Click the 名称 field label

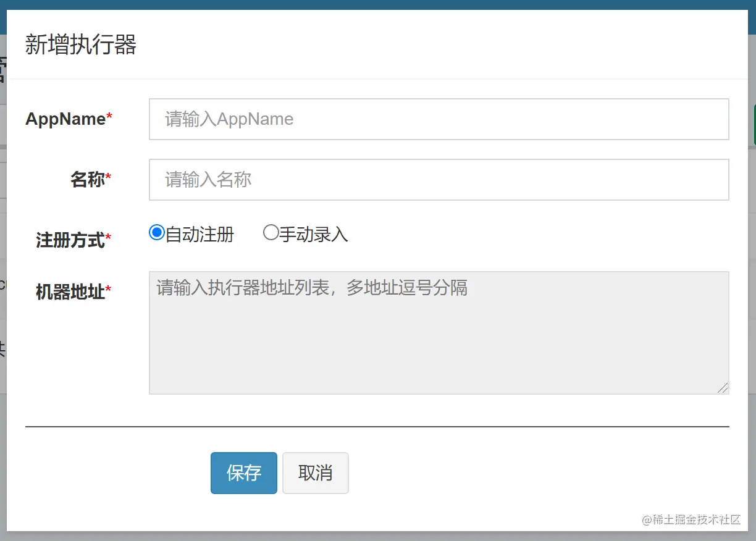[91, 180]
